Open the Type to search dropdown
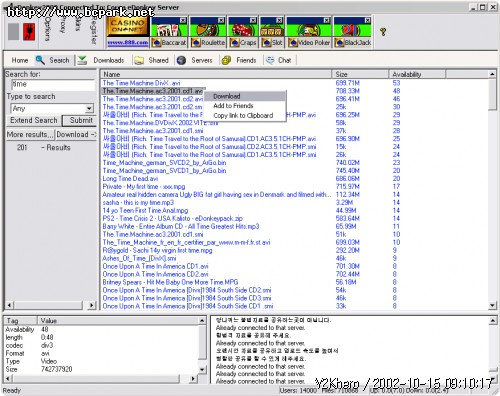 click(x=89, y=108)
